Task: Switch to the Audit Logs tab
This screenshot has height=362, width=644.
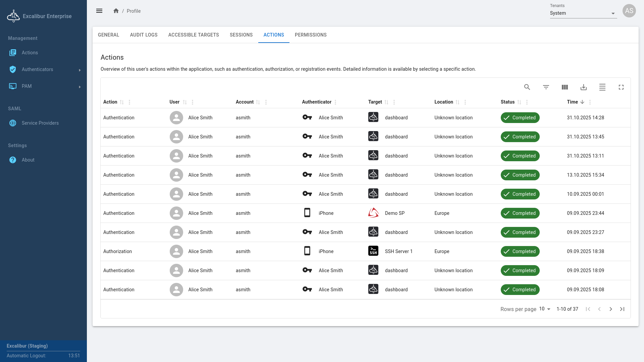Action: pos(144,35)
